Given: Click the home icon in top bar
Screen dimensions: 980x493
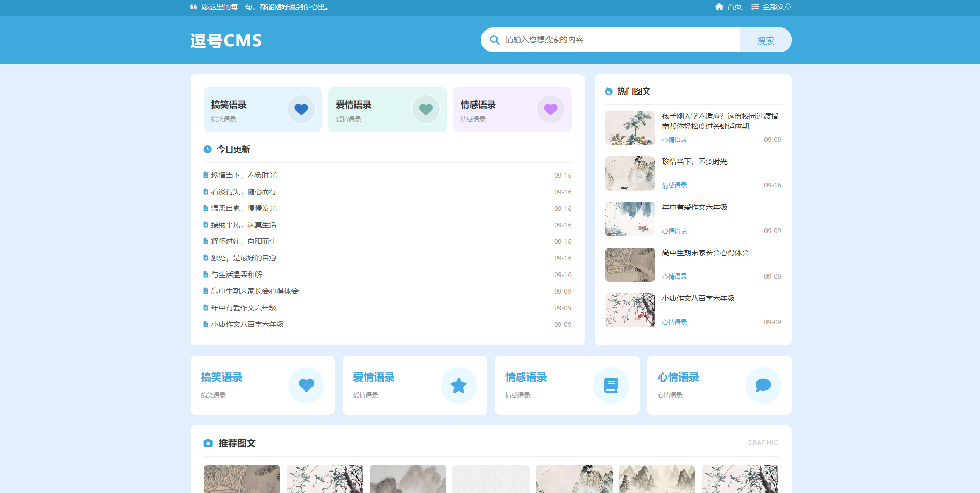Looking at the screenshot, I should (719, 7).
